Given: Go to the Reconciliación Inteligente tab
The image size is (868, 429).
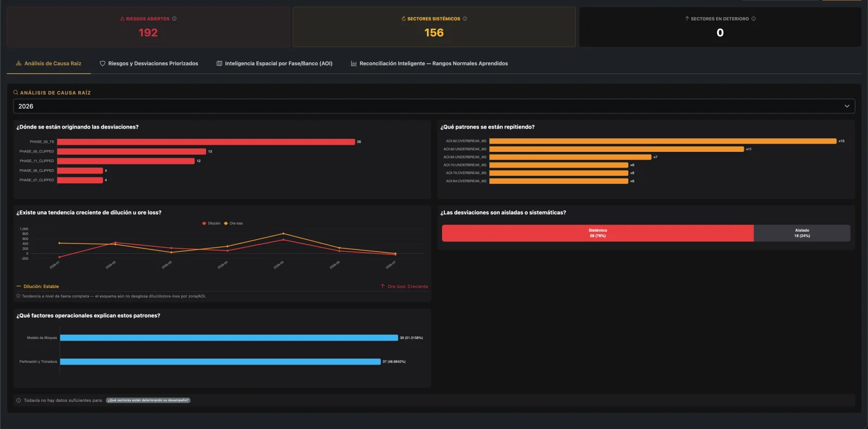Looking at the screenshot, I should 430,63.
